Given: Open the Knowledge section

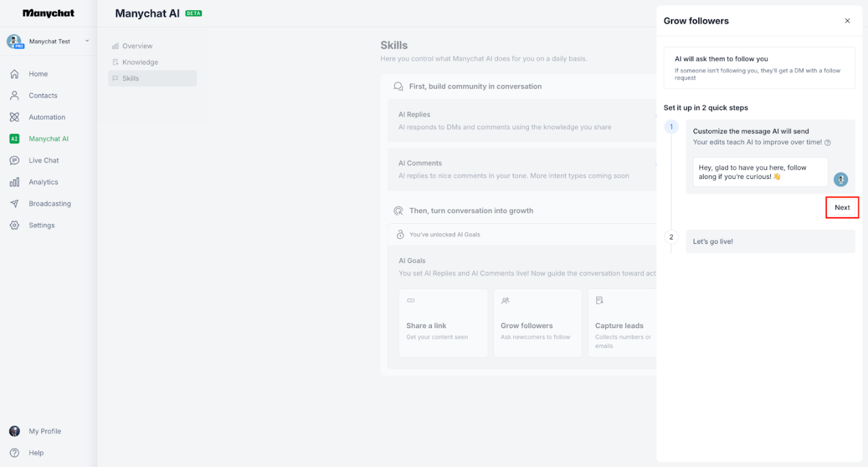Looking at the screenshot, I should pyautogui.click(x=141, y=62).
